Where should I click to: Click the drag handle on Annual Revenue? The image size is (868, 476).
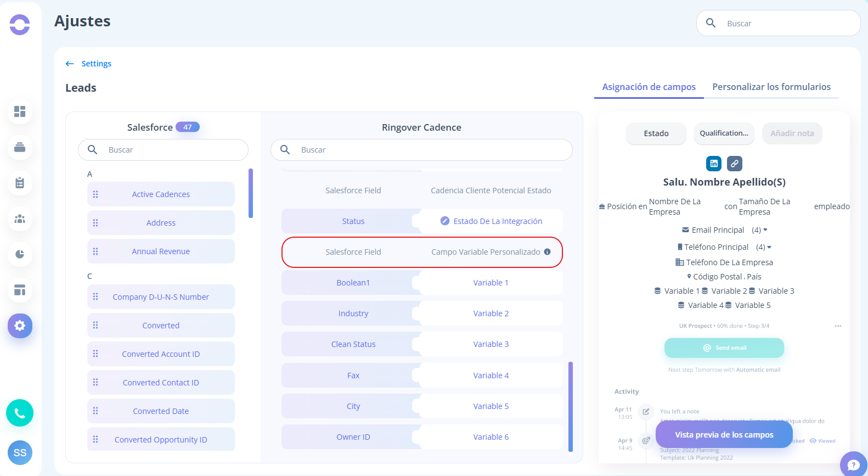95,251
